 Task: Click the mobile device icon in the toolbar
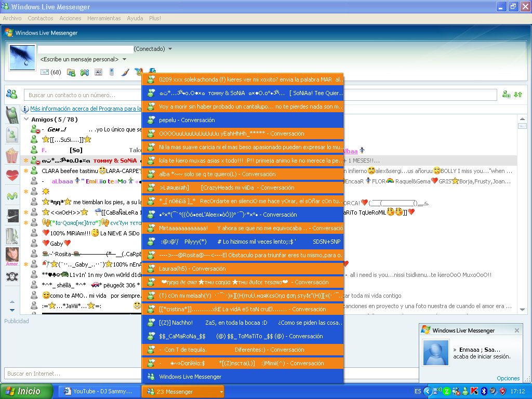112,73
